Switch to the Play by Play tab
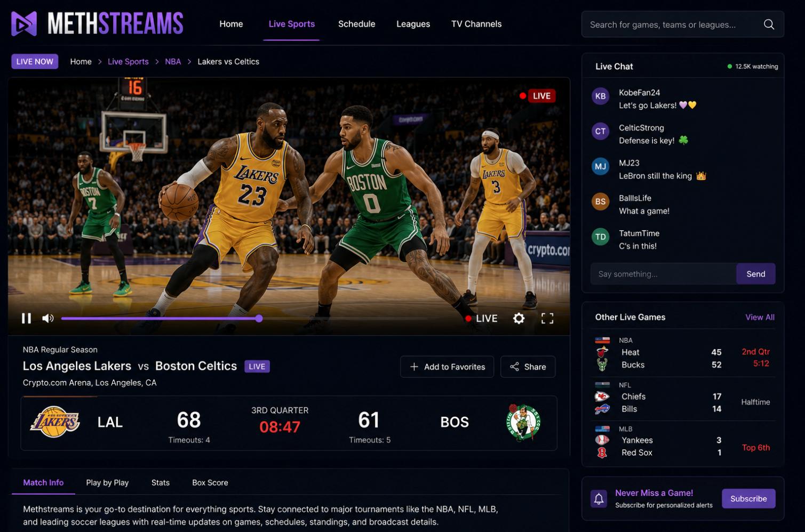 107,482
